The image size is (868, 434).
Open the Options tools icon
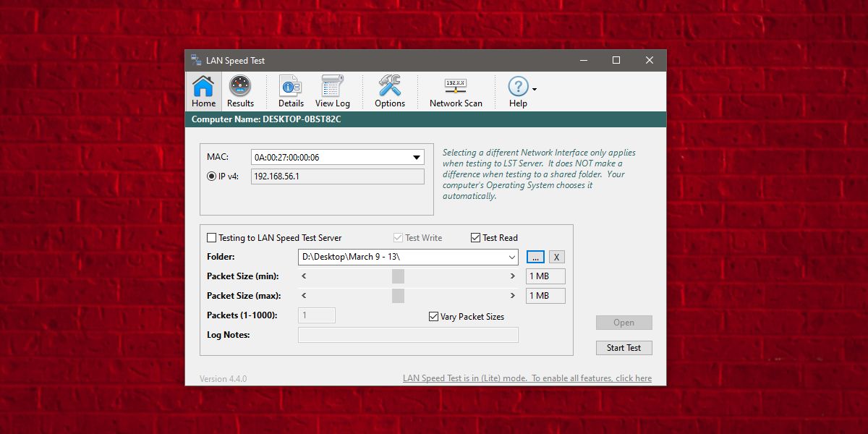tap(390, 91)
